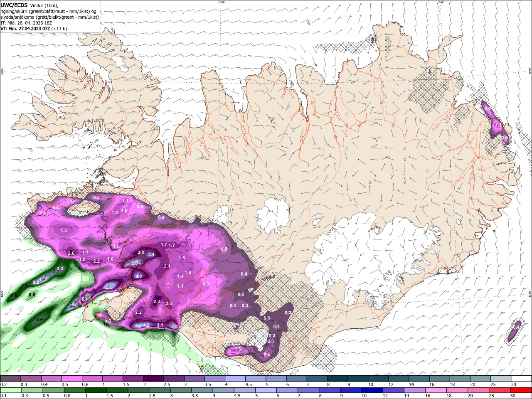Select the '2.0' precipitation value on the map
Screen dimensions: 532x399
click(169, 303)
